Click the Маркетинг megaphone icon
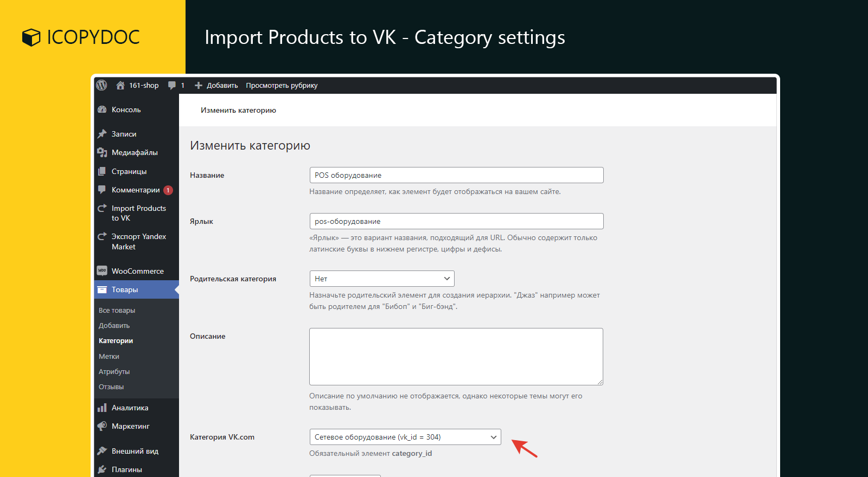Image resolution: width=868 pixels, height=477 pixels. (102, 426)
